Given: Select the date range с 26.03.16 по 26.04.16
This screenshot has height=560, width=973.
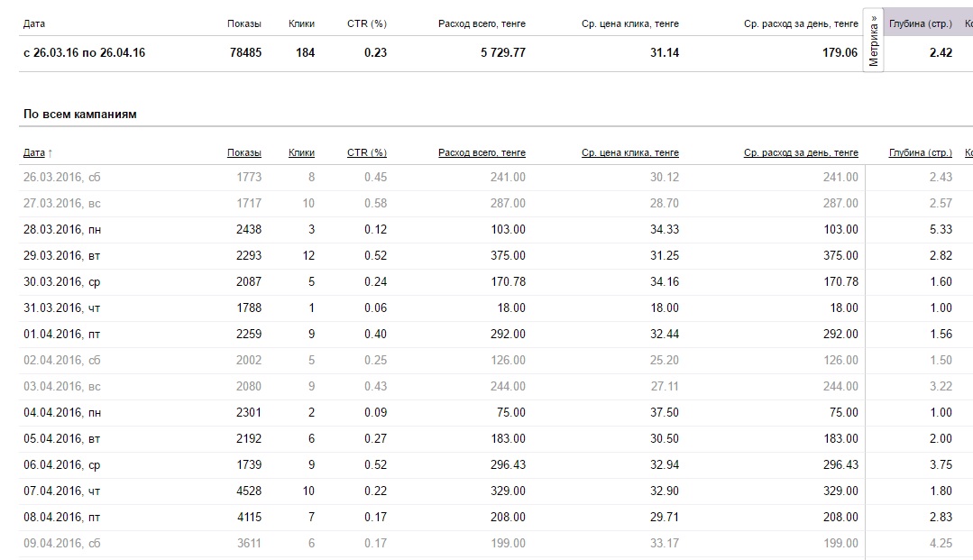Looking at the screenshot, I should [x=84, y=53].
